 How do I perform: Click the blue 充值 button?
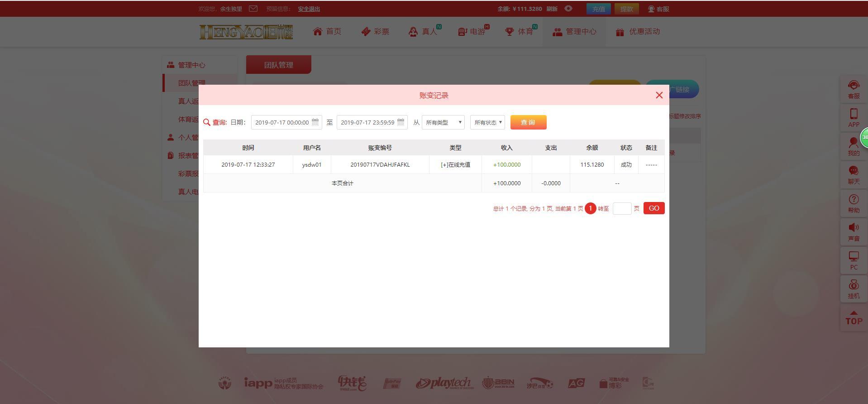pyautogui.click(x=599, y=9)
